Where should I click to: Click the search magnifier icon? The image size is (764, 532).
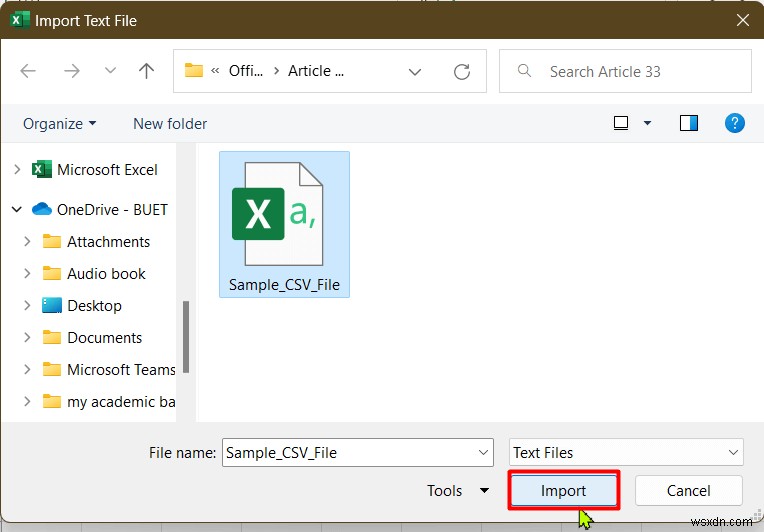click(524, 71)
